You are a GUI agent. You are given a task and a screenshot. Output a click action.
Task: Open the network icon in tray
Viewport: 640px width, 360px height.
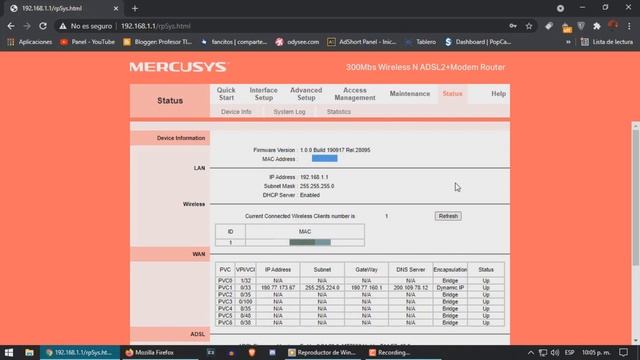[542, 353]
